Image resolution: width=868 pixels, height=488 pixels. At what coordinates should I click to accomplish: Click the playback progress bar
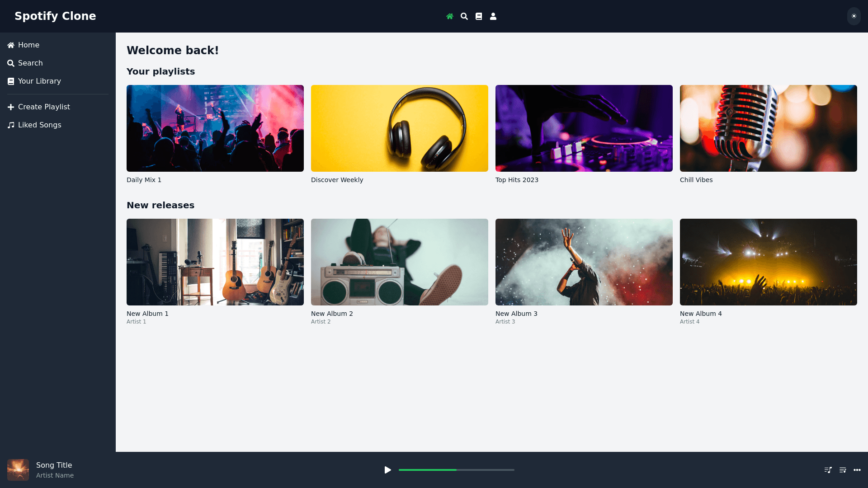(x=456, y=470)
